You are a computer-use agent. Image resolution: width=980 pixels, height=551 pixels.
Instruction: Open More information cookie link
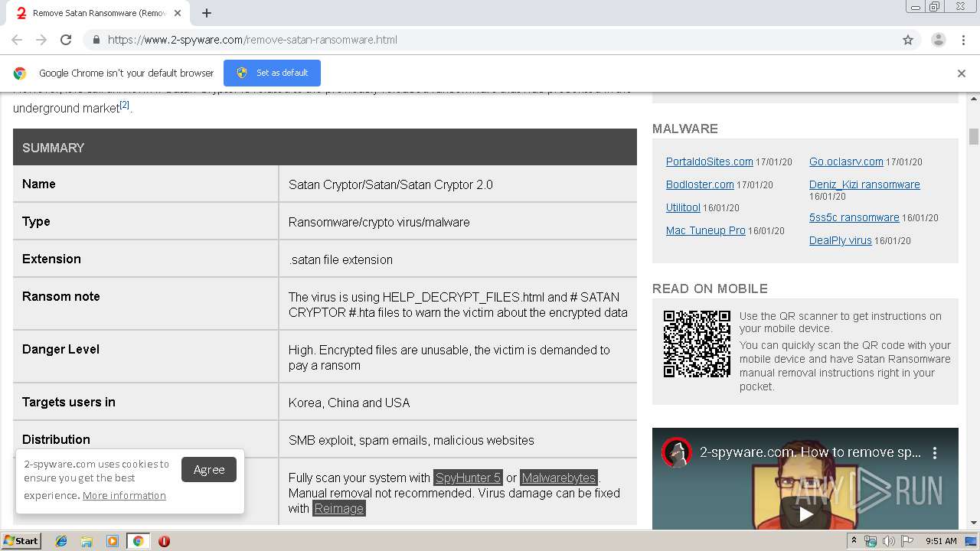point(124,496)
